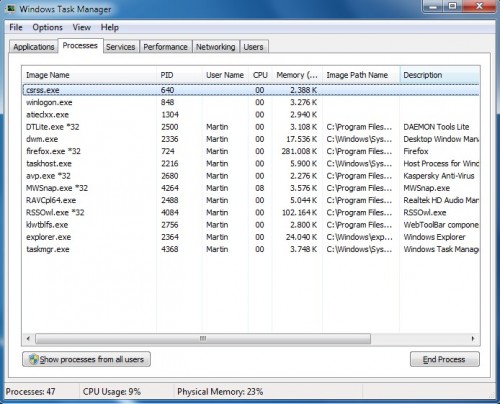Select the RSSOwl.exe *32 process

[x=252, y=213]
